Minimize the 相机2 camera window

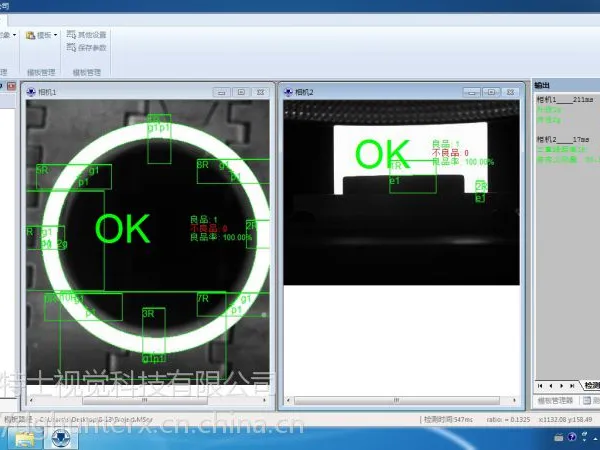472,92
